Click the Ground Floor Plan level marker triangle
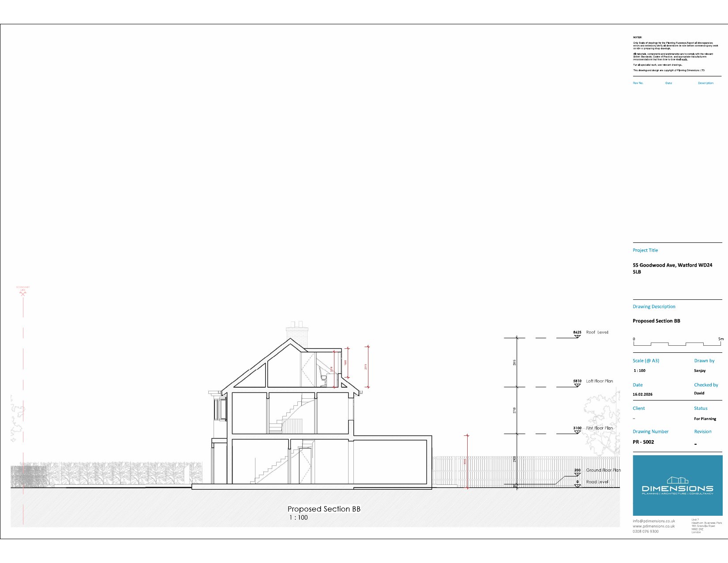 [577, 475]
